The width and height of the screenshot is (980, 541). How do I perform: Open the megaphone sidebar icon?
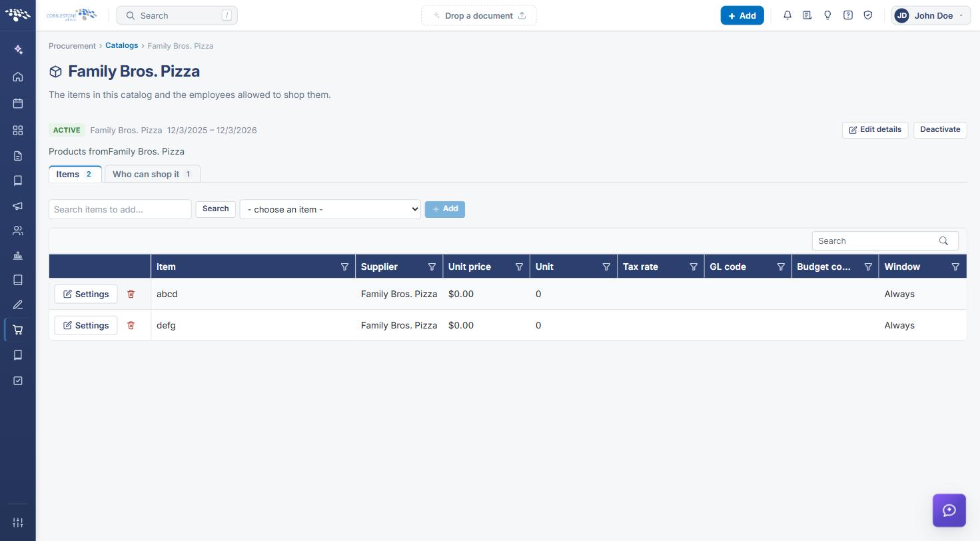click(x=18, y=206)
